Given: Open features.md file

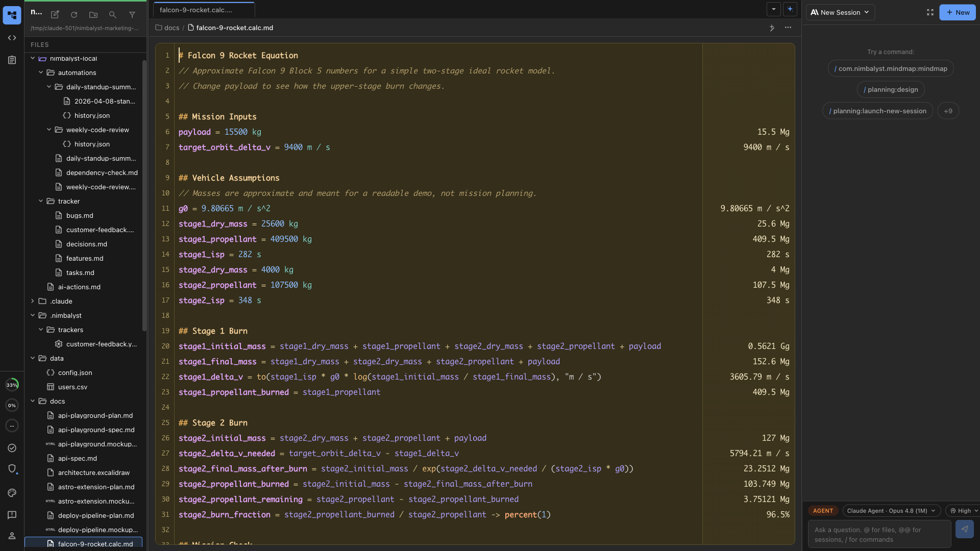Looking at the screenshot, I should tap(85, 258).
